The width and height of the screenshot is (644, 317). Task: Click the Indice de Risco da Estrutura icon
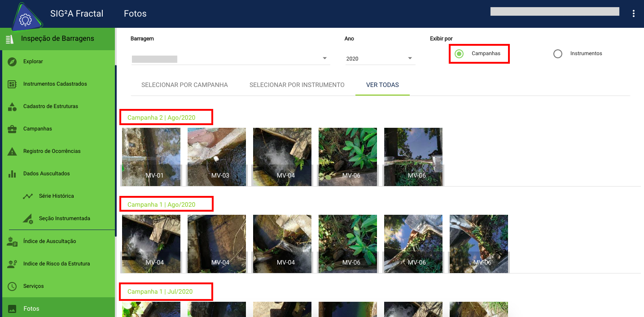13,264
